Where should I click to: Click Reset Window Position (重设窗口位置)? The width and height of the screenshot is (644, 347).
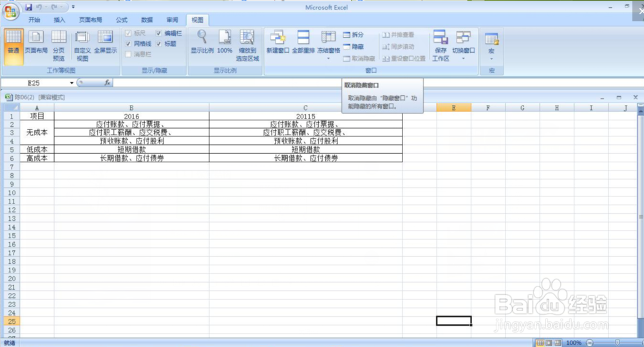[404, 59]
